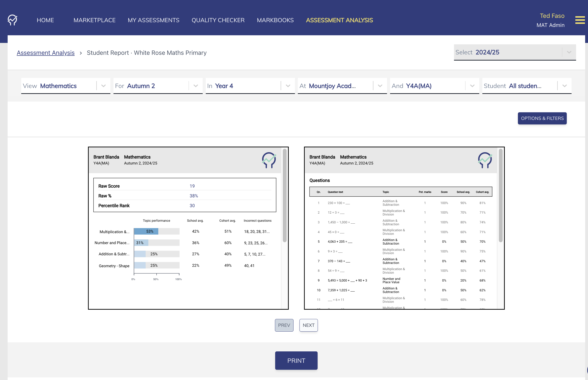Click the Percentile Rank value 30

(x=192, y=206)
